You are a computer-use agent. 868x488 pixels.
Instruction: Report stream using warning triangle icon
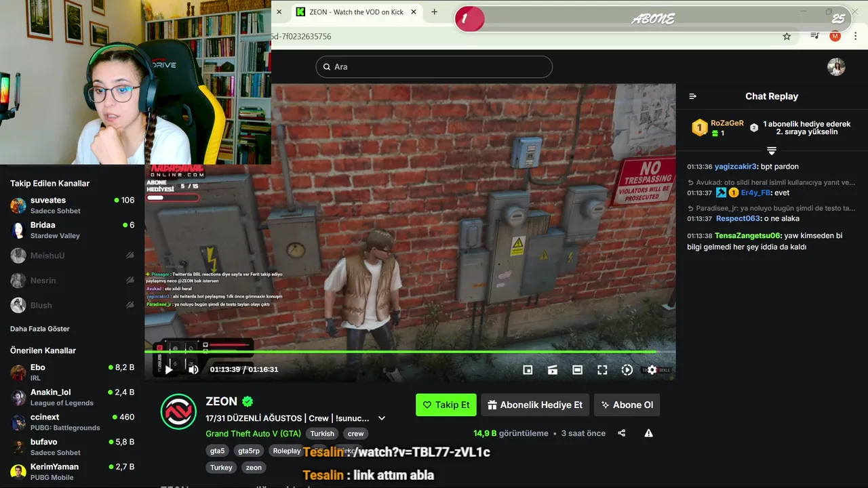click(x=649, y=433)
